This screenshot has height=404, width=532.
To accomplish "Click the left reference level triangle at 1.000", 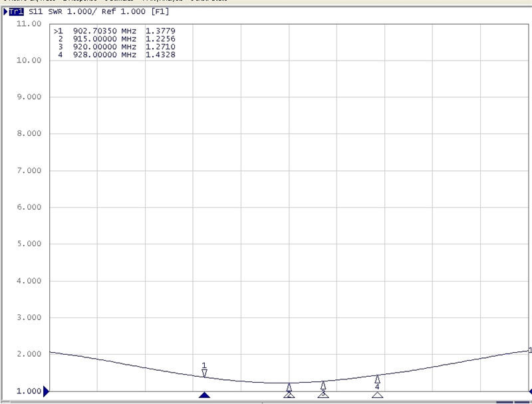I will (47, 392).
